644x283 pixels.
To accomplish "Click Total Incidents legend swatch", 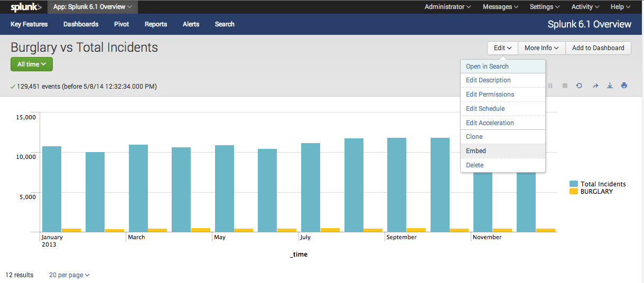I will point(574,184).
